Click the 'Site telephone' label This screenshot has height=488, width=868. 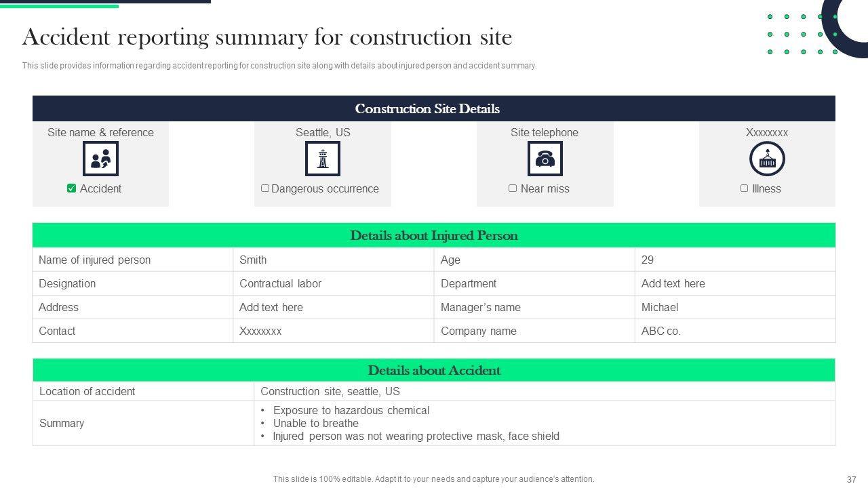coord(545,132)
